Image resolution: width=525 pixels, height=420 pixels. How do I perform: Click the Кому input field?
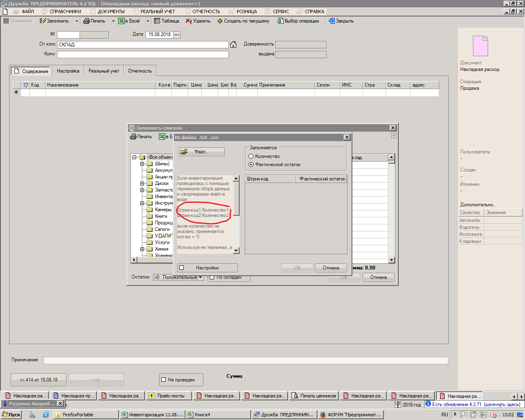click(x=143, y=54)
